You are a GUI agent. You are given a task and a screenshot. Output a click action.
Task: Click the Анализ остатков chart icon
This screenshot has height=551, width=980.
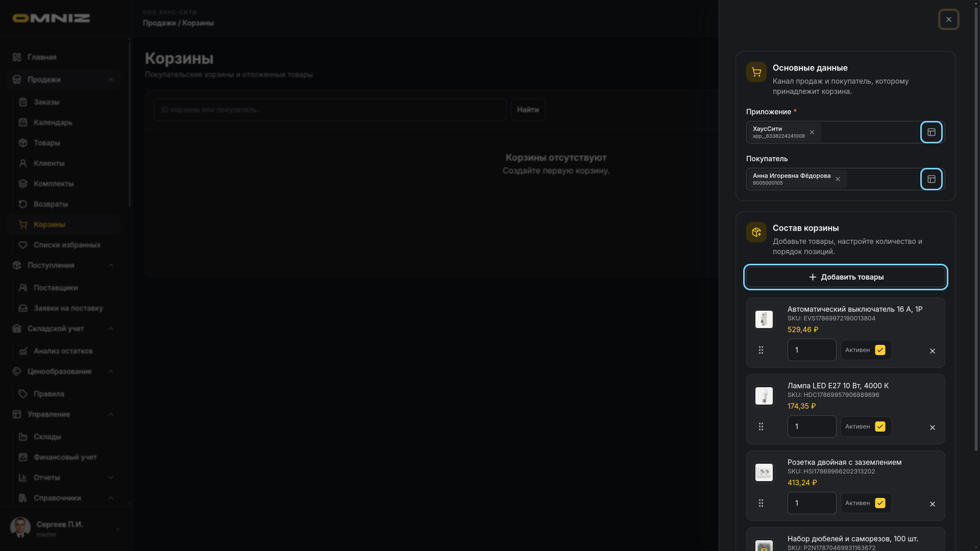[x=22, y=351]
